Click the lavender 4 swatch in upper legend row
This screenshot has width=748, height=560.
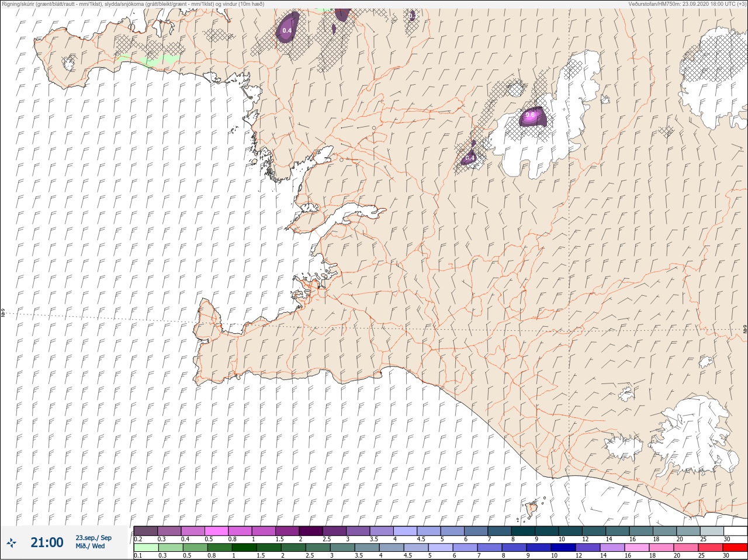405,531
